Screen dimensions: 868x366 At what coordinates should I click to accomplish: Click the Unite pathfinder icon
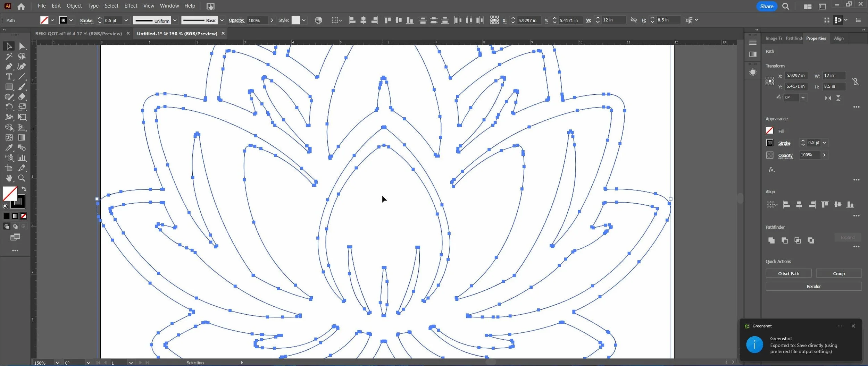pyautogui.click(x=771, y=240)
